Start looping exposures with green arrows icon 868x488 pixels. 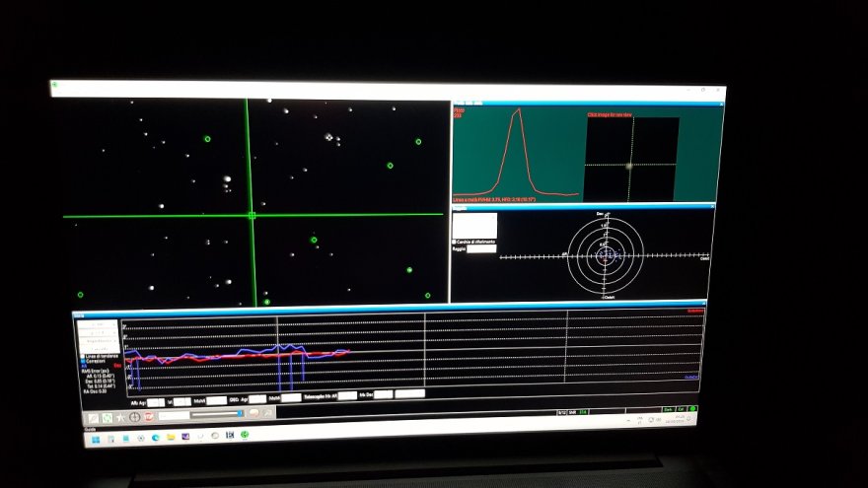(107, 417)
